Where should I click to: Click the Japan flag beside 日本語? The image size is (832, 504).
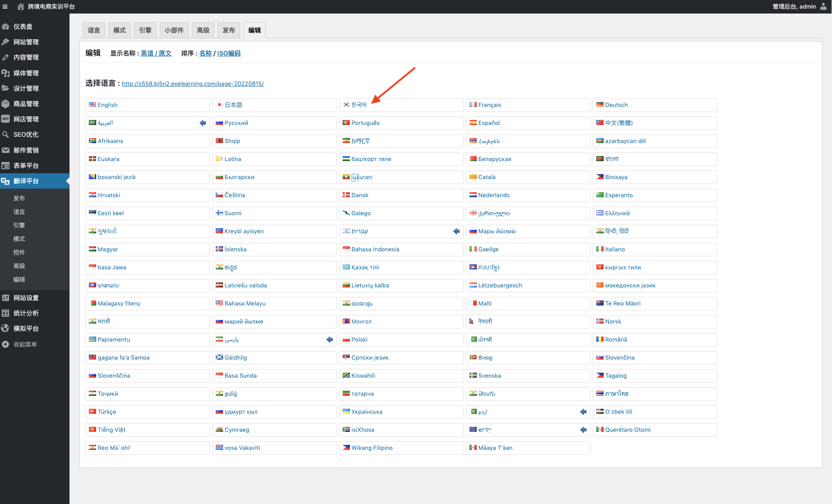(219, 105)
